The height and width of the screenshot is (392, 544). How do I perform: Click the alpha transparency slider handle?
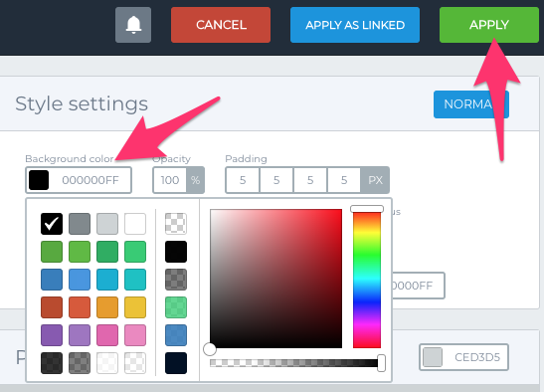coord(381,363)
